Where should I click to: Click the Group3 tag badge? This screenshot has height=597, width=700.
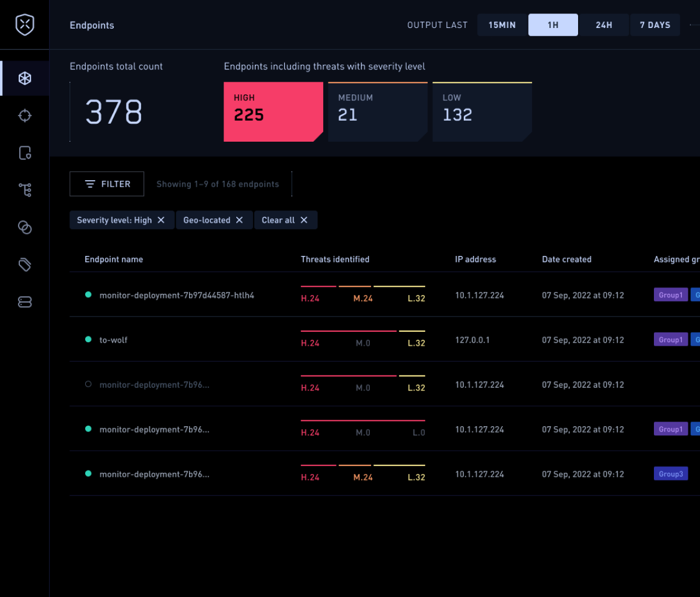(x=671, y=474)
